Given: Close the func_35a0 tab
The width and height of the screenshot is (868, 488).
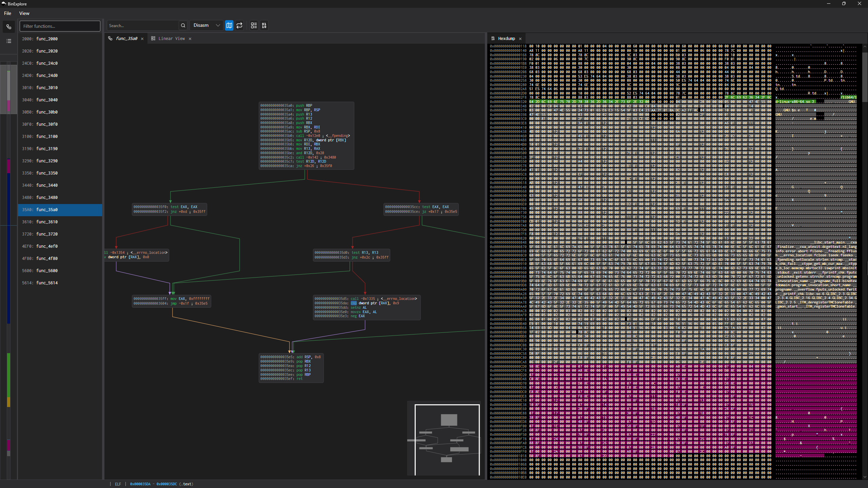Looking at the screenshot, I should [142, 39].
